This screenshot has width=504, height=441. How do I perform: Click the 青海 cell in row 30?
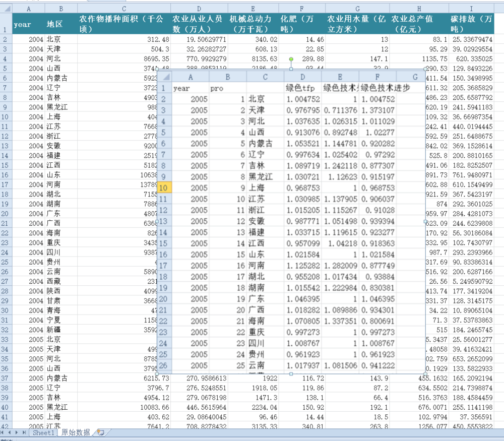(x=61, y=310)
